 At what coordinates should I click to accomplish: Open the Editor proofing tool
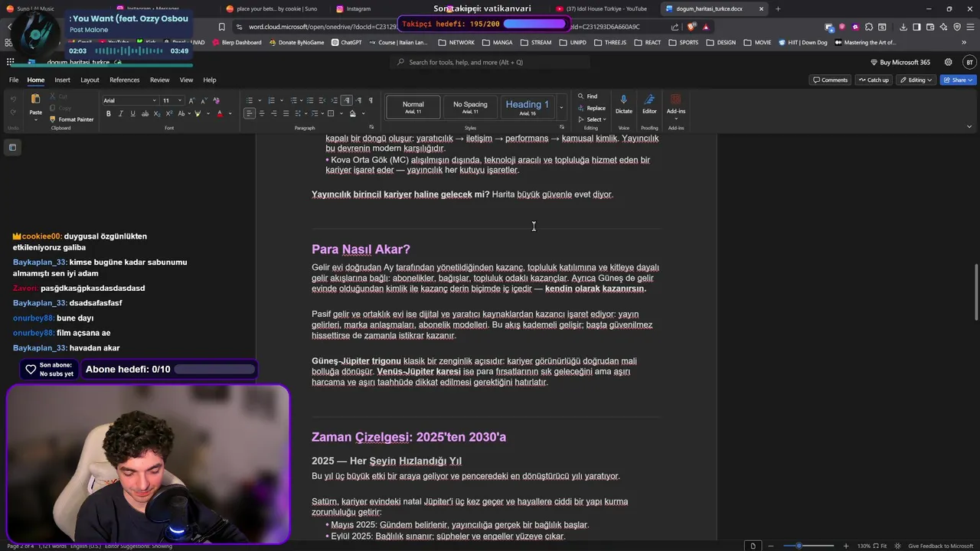[x=649, y=103]
